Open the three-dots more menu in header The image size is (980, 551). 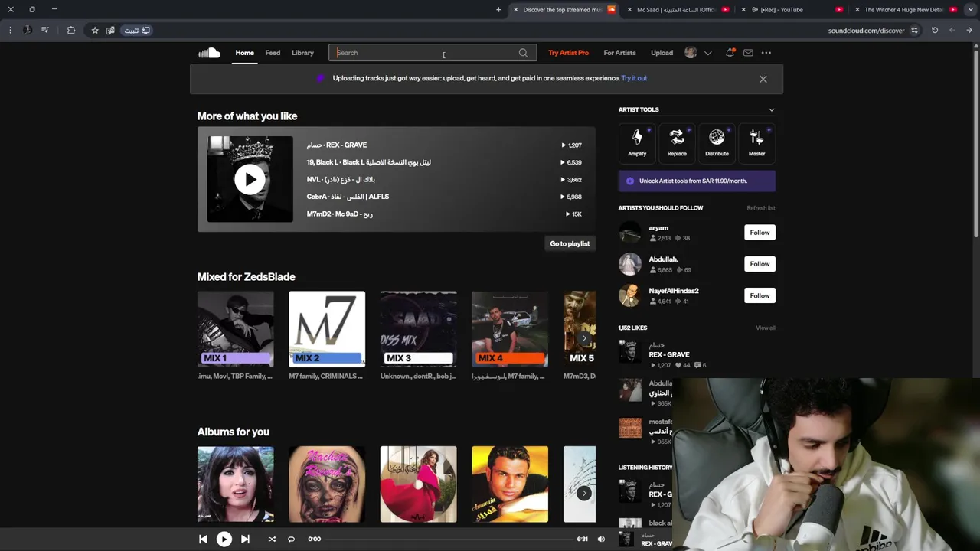coord(766,53)
